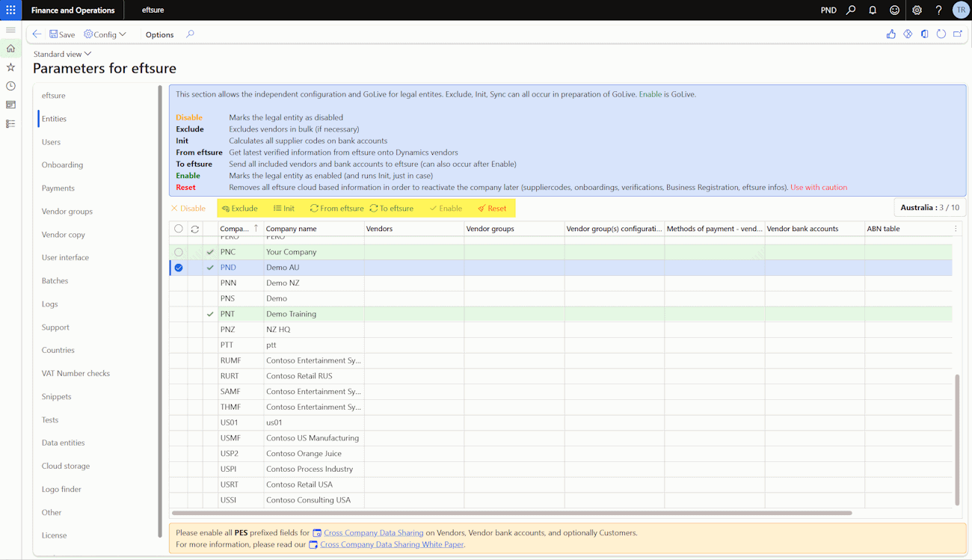Click the grid horizontal scrollbar
The height and width of the screenshot is (560, 972).
pyautogui.click(x=512, y=513)
